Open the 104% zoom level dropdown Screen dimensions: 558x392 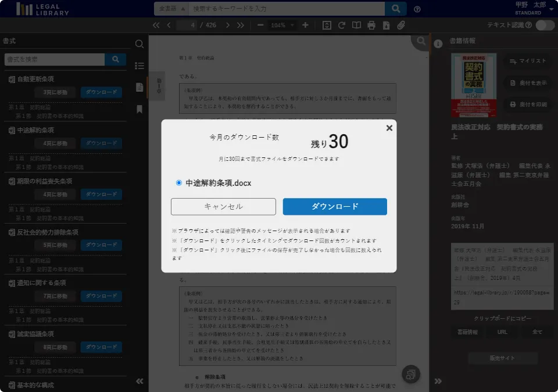click(x=282, y=25)
